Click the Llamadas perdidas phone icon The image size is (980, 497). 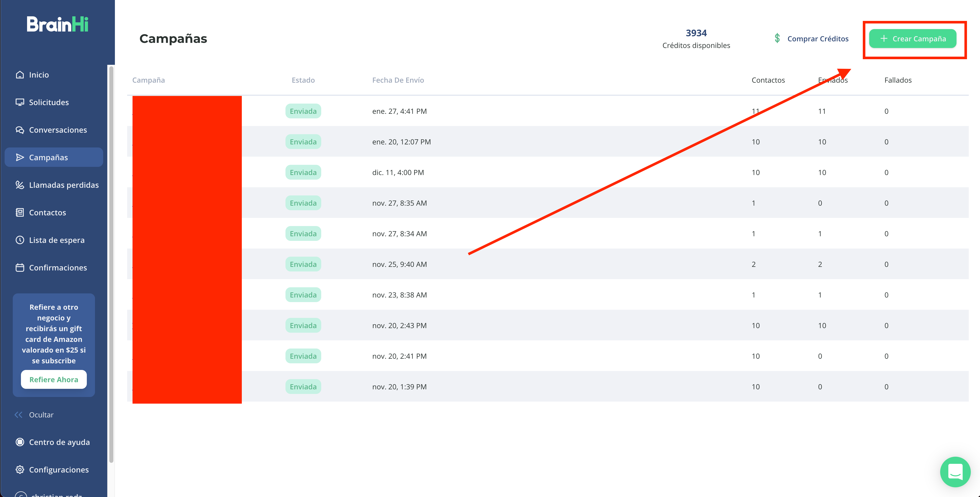20,185
